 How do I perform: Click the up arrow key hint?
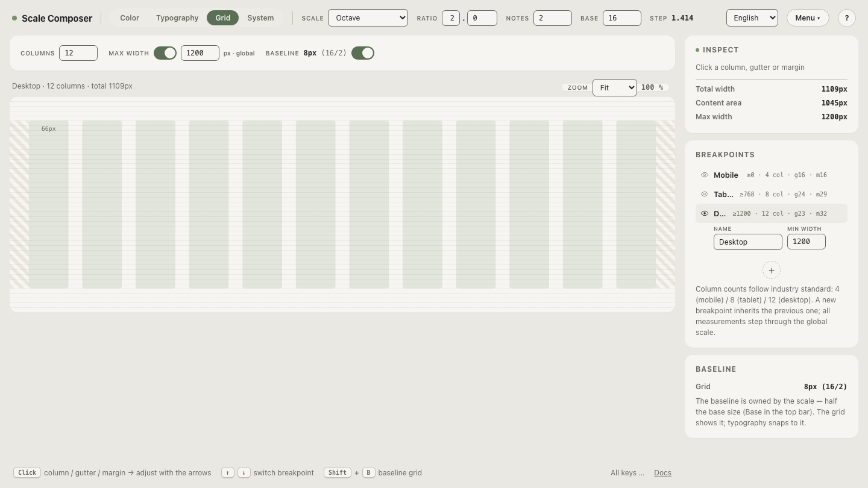coord(228,473)
